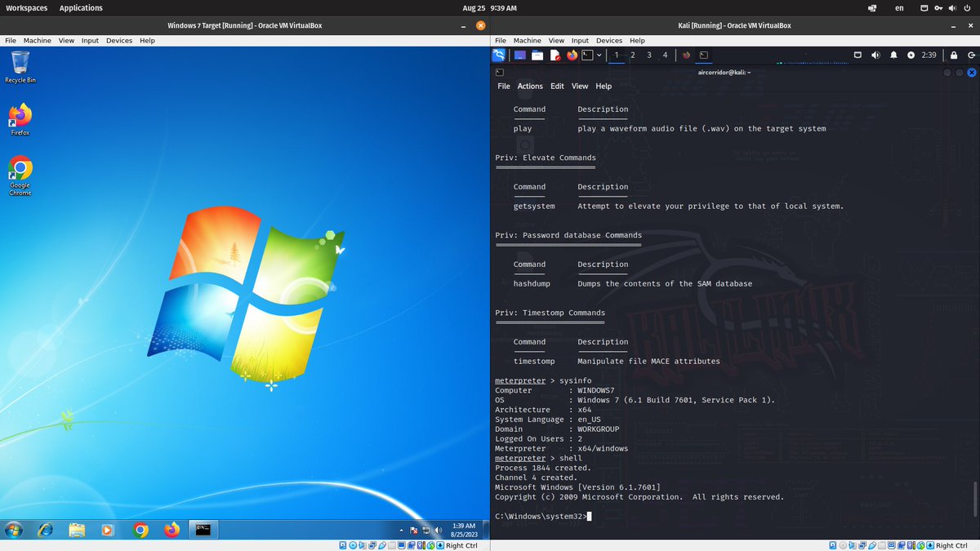This screenshot has width=980, height=551.
Task: Select the Firefox desktop shortcut in Windows 7
Action: 20,119
